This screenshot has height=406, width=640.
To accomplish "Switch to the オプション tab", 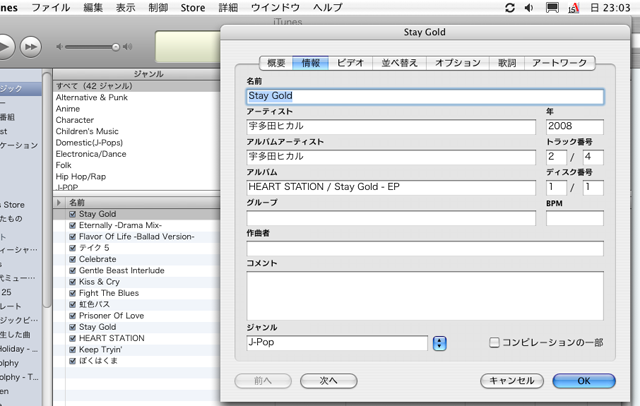I will tap(458, 63).
